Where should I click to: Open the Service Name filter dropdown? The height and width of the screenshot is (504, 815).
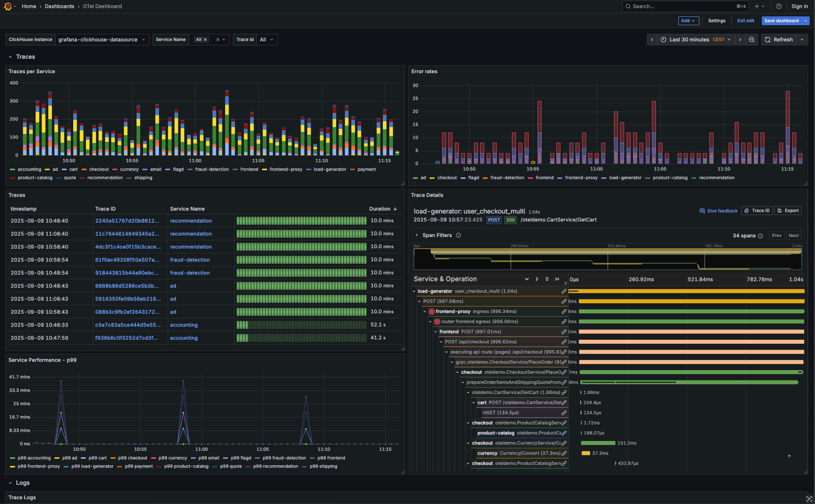click(x=209, y=39)
